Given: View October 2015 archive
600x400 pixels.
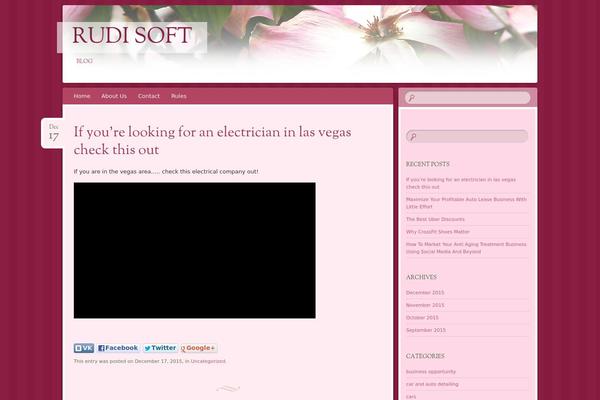Looking at the screenshot, I should pyautogui.click(x=422, y=318).
